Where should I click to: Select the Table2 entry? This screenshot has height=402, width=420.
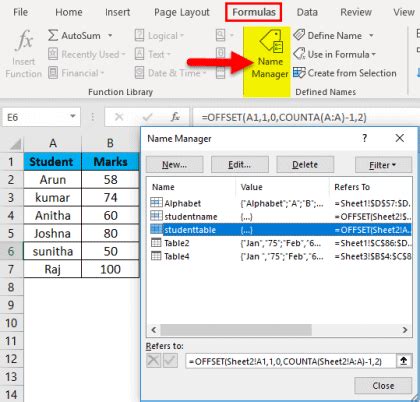[281, 243]
